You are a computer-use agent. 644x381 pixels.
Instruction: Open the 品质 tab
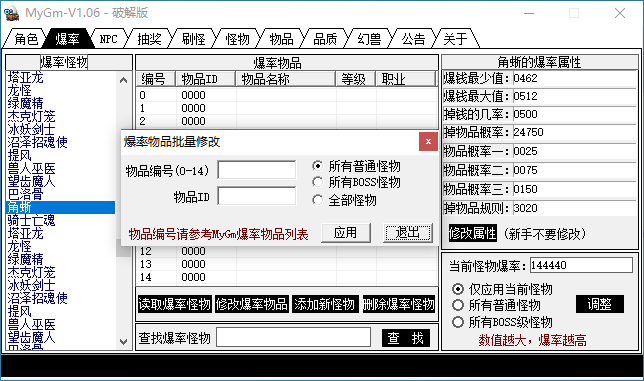tap(325, 39)
